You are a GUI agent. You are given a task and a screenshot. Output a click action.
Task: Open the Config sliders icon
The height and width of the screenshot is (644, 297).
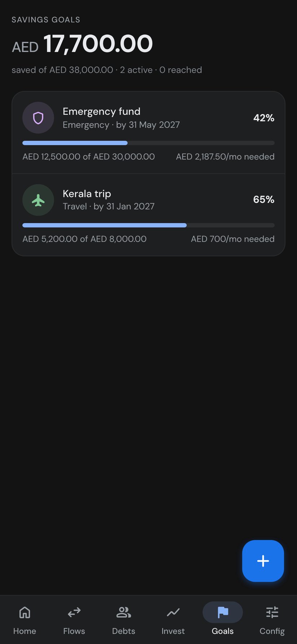[x=272, y=612]
